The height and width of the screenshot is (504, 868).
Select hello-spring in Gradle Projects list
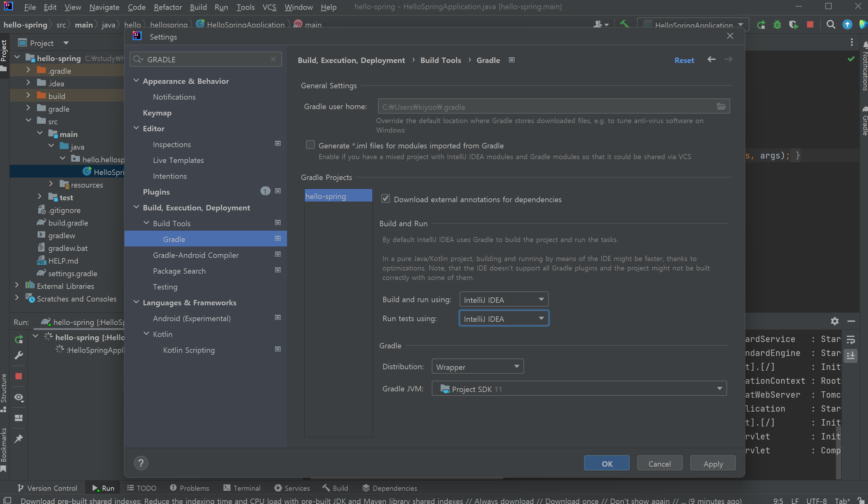[338, 196]
